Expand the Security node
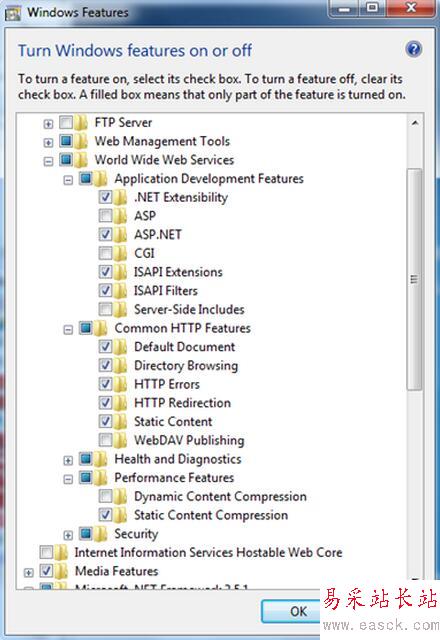 pyautogui.click(x=68, y=536)
